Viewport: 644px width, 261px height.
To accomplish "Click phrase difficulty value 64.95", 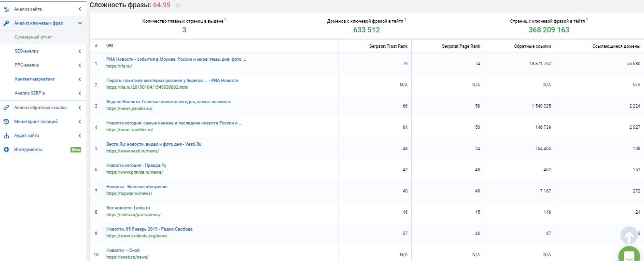I will [x=162, y=5].
